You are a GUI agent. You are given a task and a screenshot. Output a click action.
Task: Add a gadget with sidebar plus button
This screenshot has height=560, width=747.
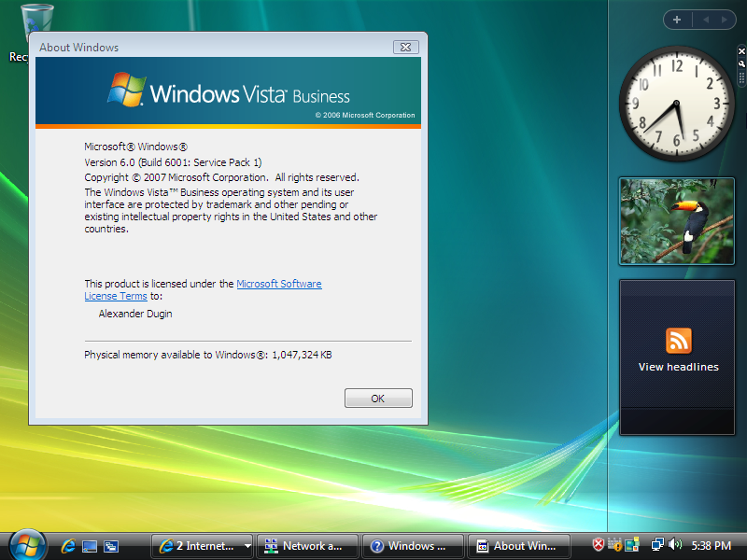click(677, 20)
